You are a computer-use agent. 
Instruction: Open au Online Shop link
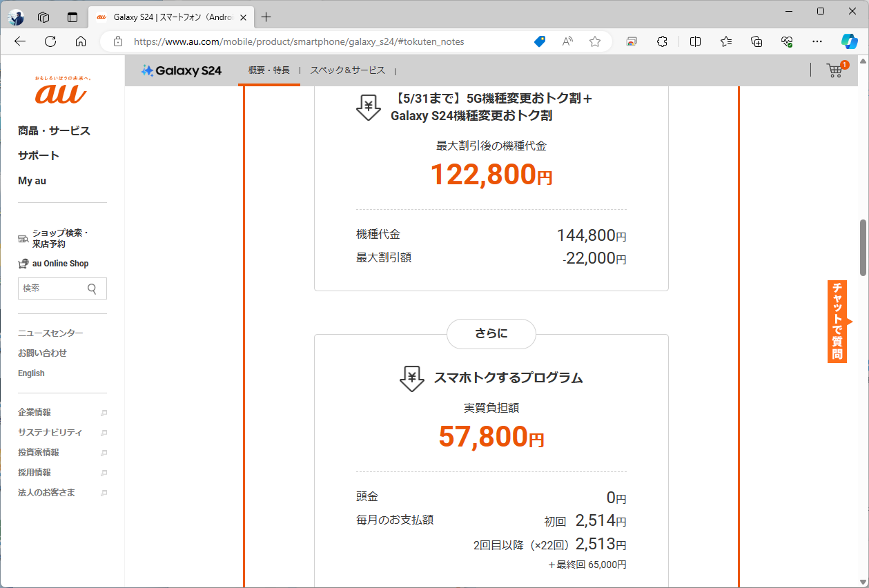point(53,264)
